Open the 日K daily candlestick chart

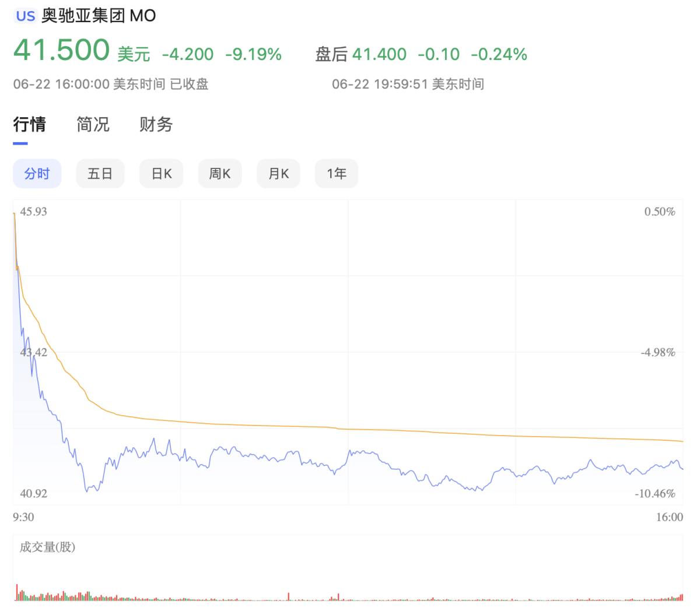tap(161, 173)
